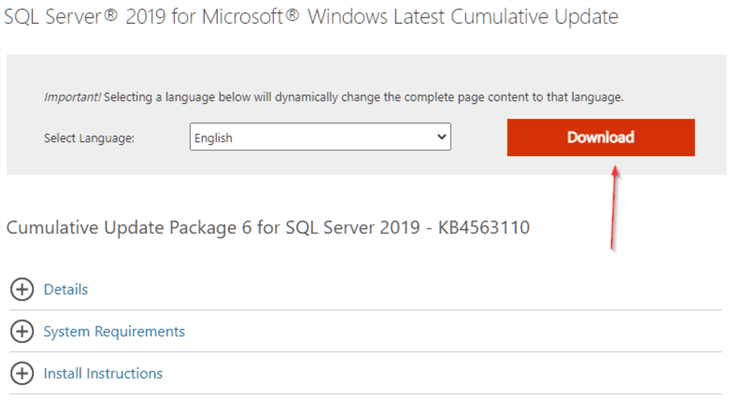The width and height of the screenshot is (734, 402).
Task: Click the System Requirements plus icon
Action: pos(21,332)
